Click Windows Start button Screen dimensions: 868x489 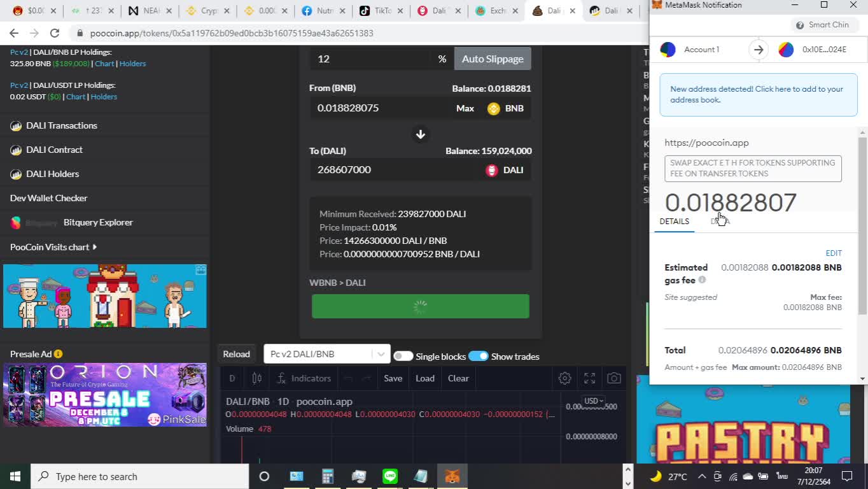pos(15,476)
